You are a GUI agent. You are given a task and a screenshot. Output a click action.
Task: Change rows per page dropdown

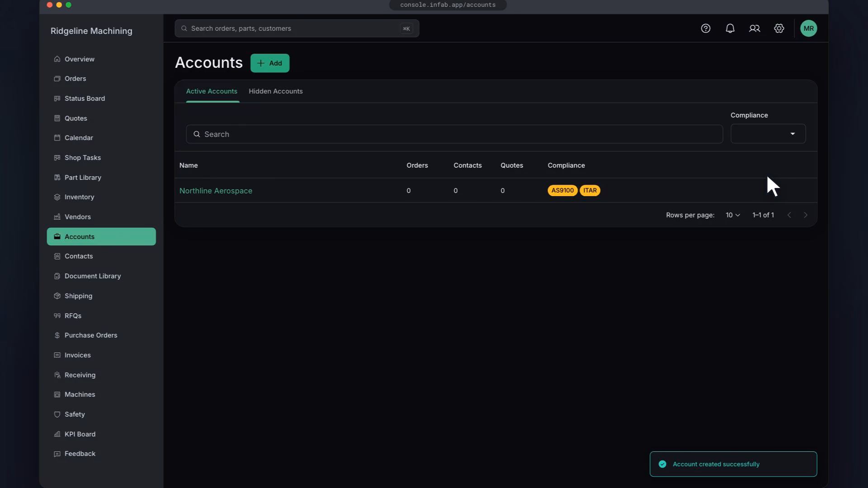(x=733, y=215)
